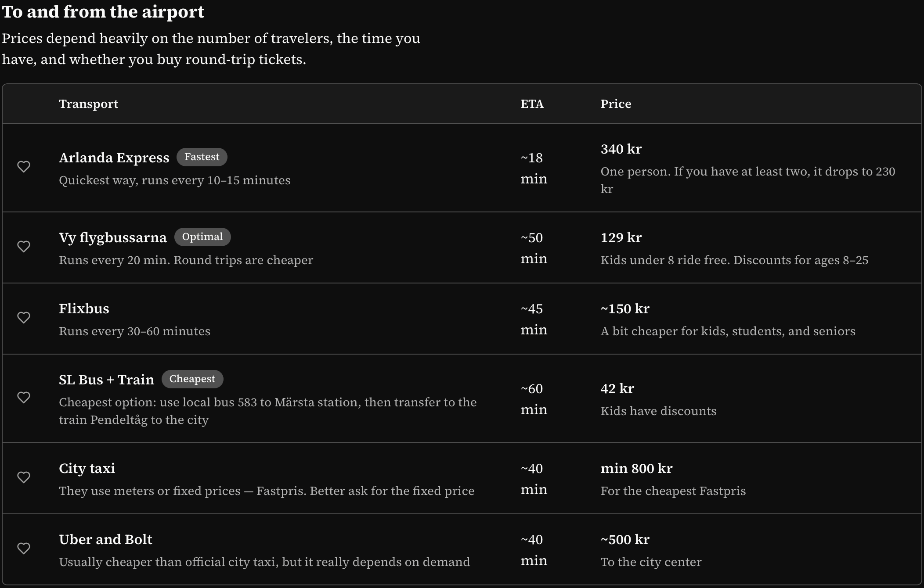The height and width of the screenshot is (588, 924).
Task: Open SL Bus + Train title
Action: [106, 380]
